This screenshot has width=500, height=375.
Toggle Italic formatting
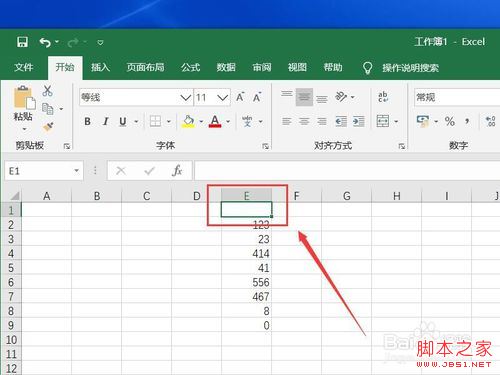(x=105, y=121)
